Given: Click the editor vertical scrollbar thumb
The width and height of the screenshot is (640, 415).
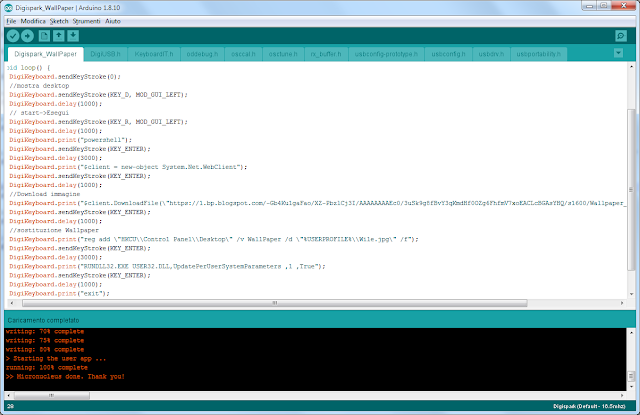Looking at the screenshot, I should pos(631,189).
